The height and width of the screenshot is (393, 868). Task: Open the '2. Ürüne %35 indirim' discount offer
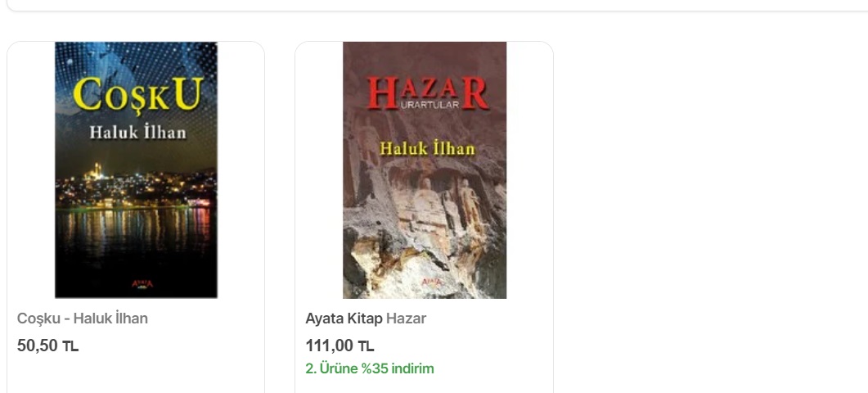point(370,368)
